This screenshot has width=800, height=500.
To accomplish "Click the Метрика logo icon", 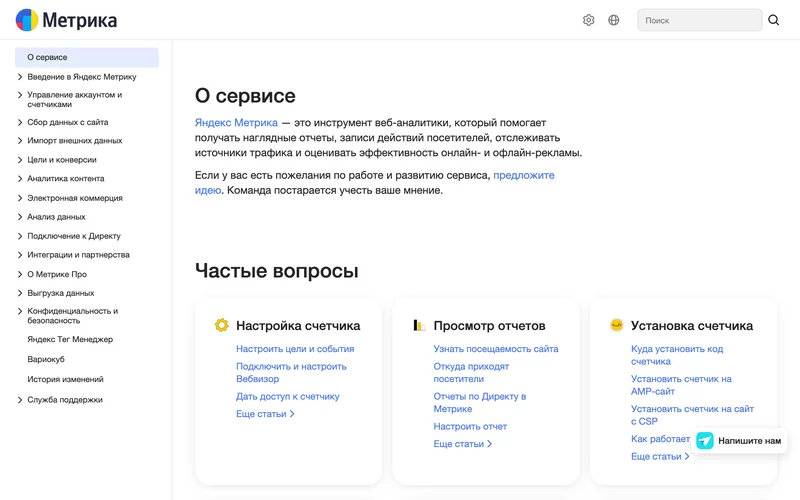I will coord(27,20).
